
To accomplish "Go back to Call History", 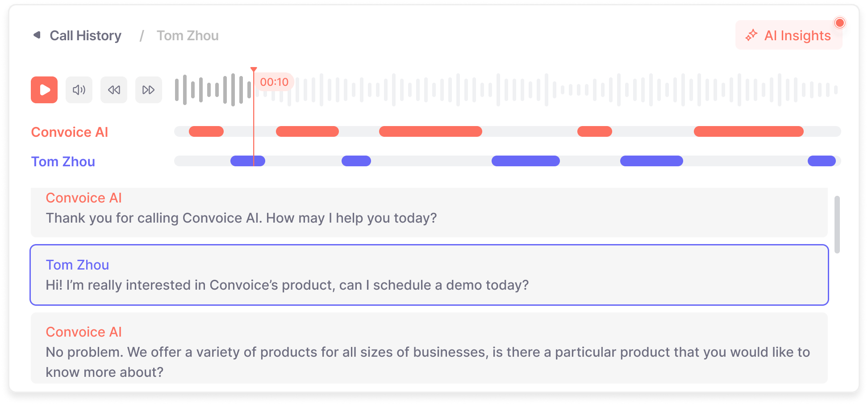I will 85,36.
